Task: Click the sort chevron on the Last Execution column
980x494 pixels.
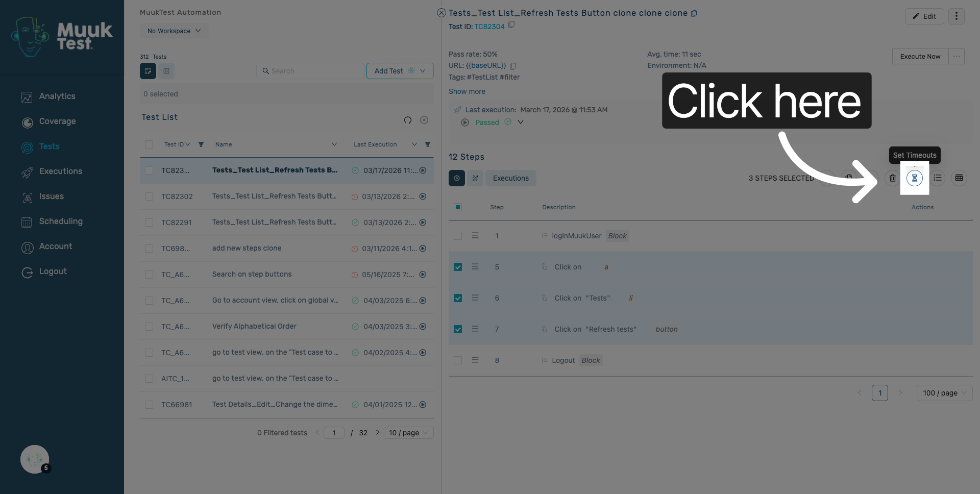Action: coord(414,144)
